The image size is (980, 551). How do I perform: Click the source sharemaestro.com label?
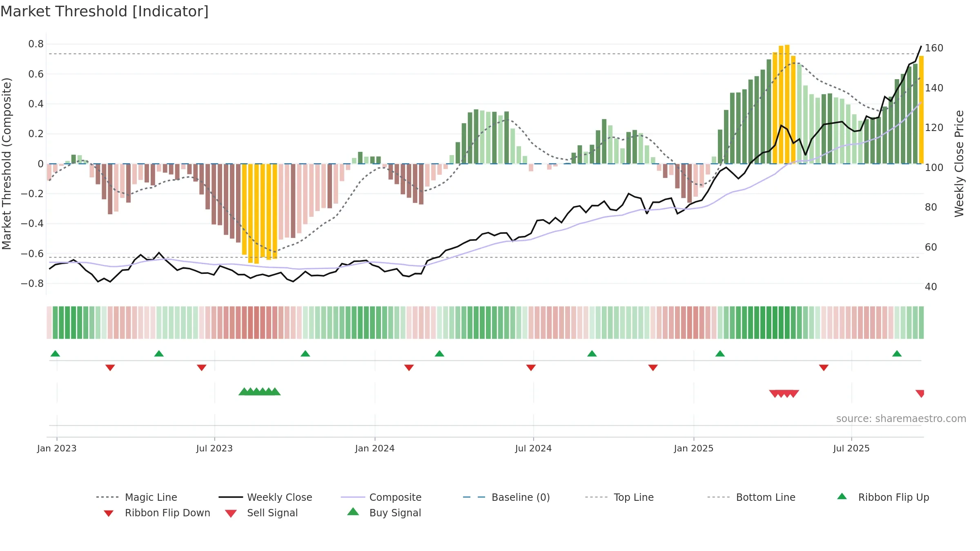(901, 419)
